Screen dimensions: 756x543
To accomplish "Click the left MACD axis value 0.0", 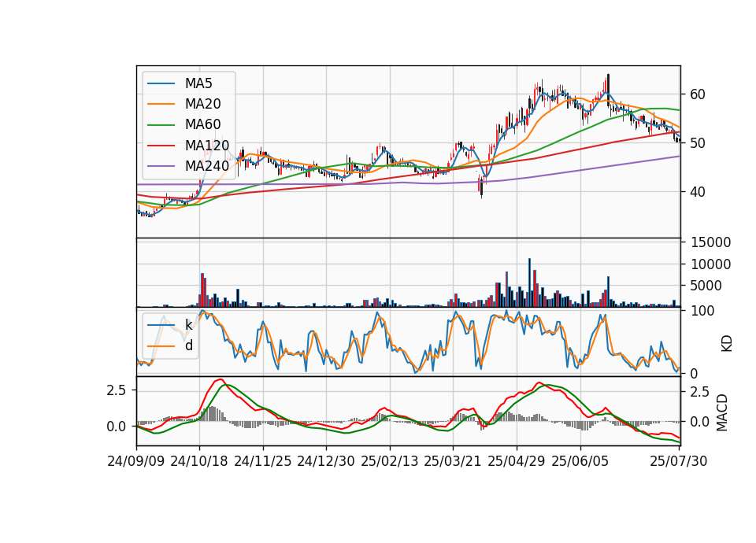I will click(117, 427).
